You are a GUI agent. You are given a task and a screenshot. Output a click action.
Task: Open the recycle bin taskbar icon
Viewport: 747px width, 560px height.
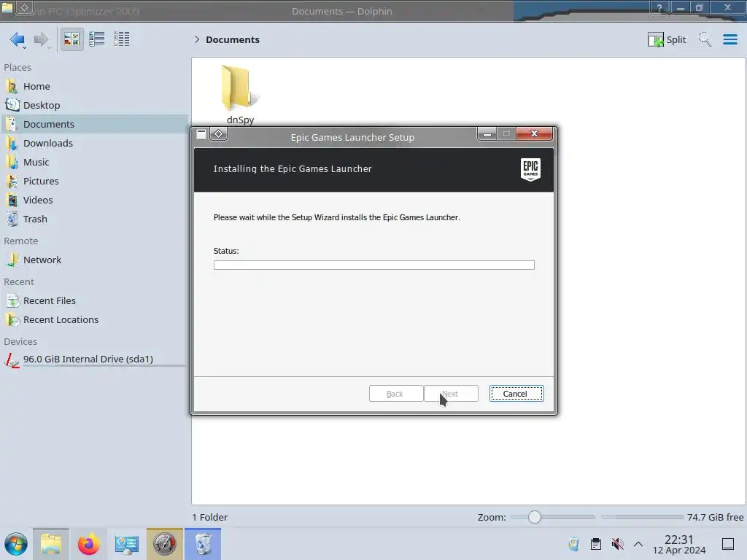(203, 544)
